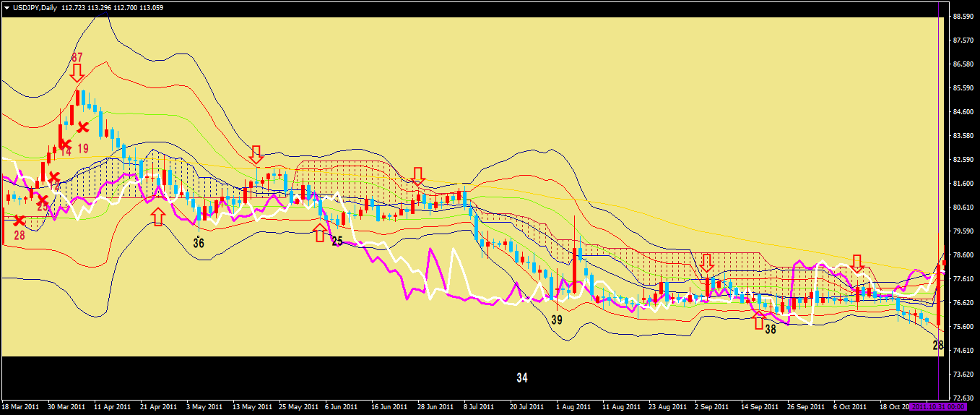Image resolution: width=980 pixels, height=415 pixels.
Task: Select the red X mark above red label 25
Action: 43,199
